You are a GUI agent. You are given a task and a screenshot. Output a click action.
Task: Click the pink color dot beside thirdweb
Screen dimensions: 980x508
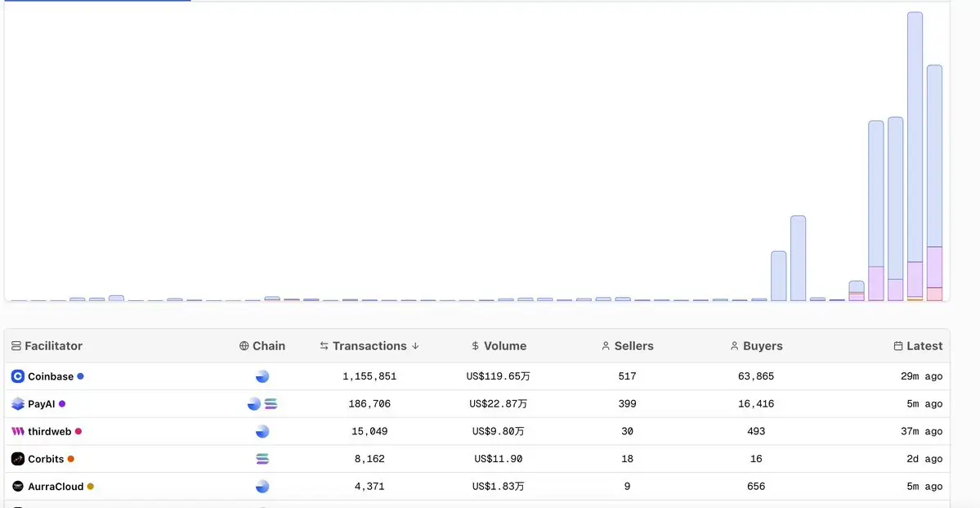[x=78, y=432]
